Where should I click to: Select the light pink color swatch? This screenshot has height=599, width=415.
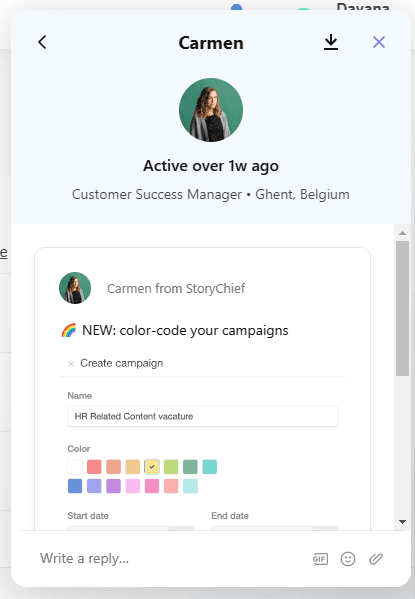pyautogui.click(x=133, y=486)
